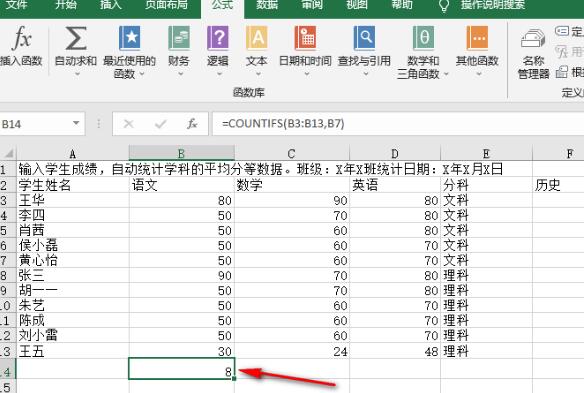
Task: Open the Insert Function (插入函数) dialog
Action: coord(21,45)
